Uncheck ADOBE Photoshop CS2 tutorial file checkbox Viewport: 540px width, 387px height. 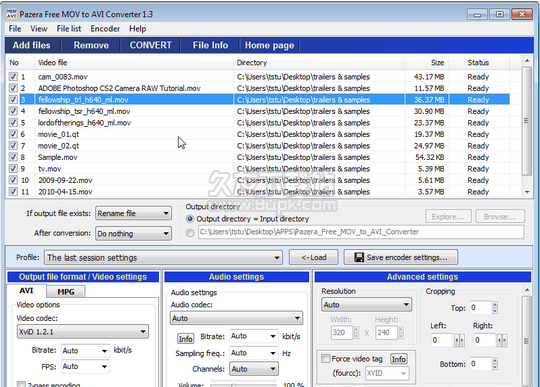13,88
